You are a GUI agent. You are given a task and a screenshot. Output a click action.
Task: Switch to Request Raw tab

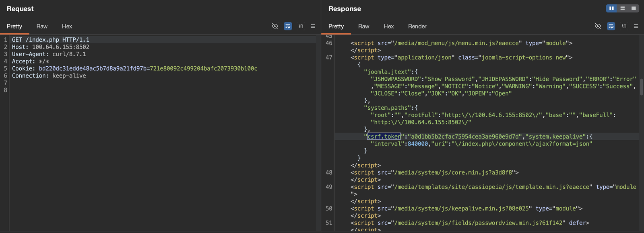click(x=42, y=26)
